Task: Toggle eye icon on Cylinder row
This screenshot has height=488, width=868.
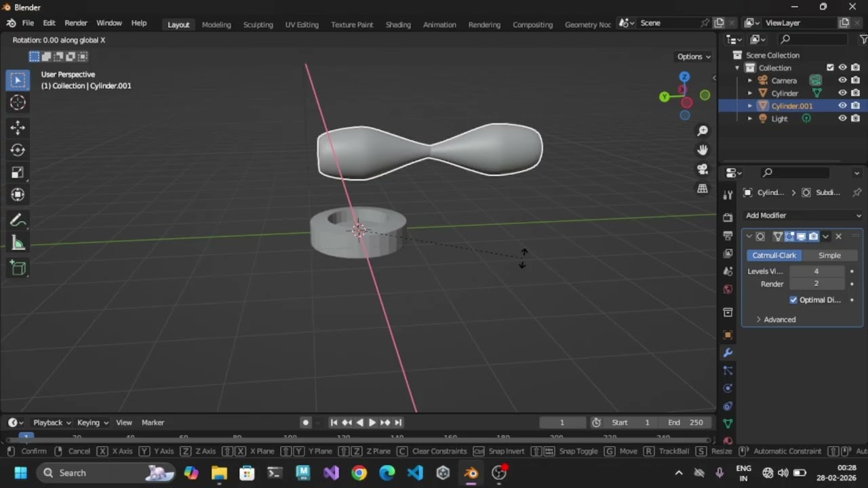Action: pos(842,93)
